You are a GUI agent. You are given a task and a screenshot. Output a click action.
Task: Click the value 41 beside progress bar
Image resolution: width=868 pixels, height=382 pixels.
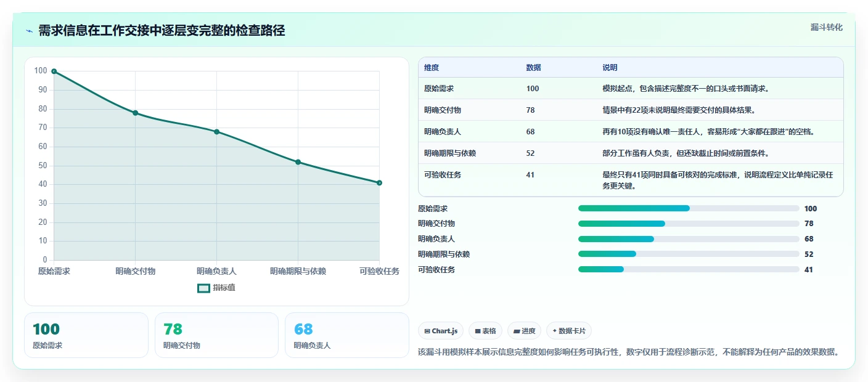[809, 269]
